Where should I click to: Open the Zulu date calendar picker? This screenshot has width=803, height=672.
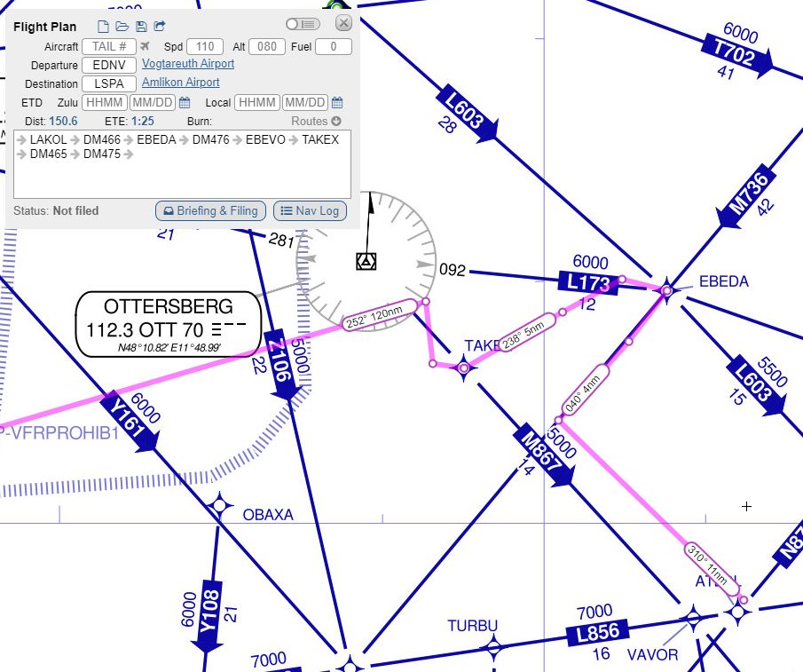(x=185, y=102)
